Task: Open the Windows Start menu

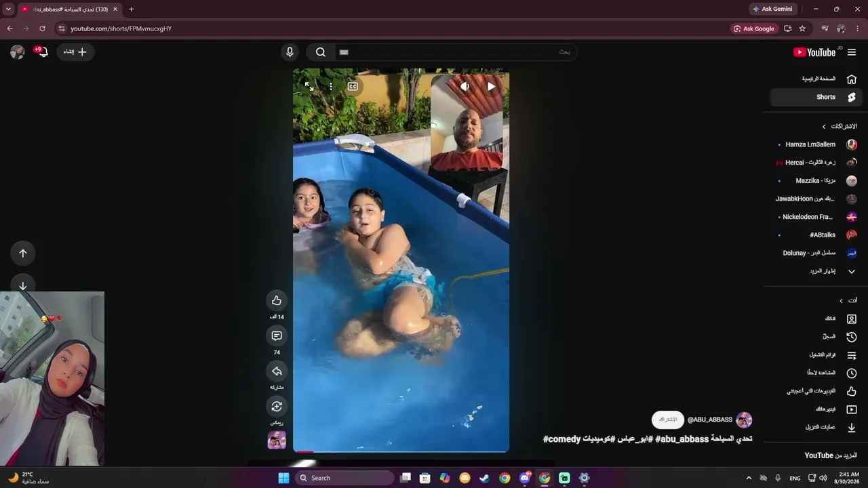Action: pyautogui.click(x=283, y=478)
